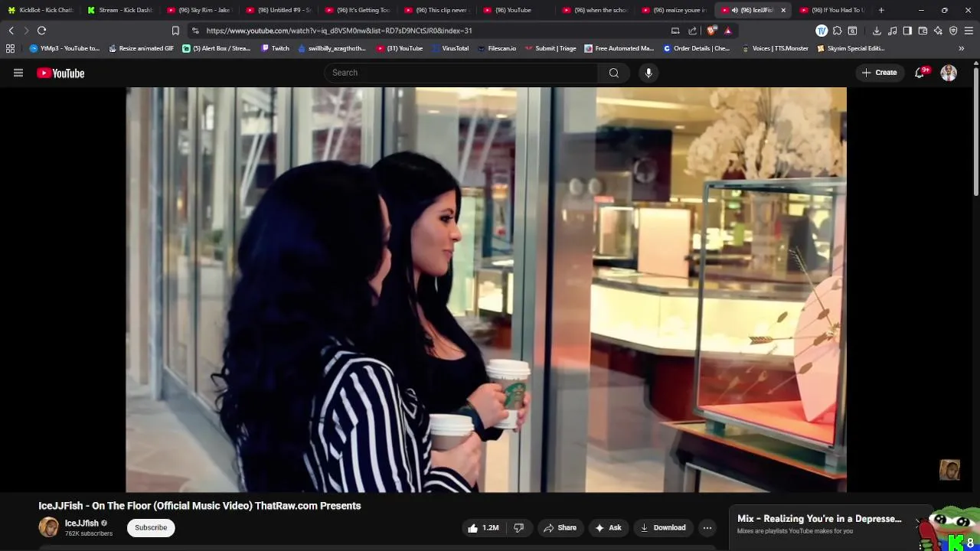The image size is (980, 551).
Task: Open the IceJJFish channel avatar
Action: pyautogui.click(x=49, y=527)
